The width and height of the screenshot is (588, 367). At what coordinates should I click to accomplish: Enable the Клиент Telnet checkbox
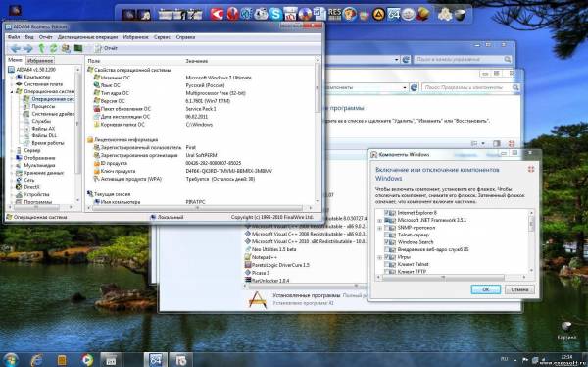tap(387, 264)
